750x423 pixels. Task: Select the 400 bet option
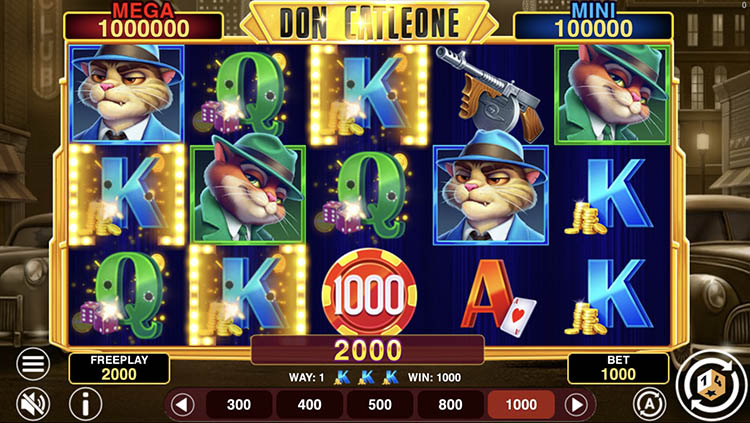point(309,405)
